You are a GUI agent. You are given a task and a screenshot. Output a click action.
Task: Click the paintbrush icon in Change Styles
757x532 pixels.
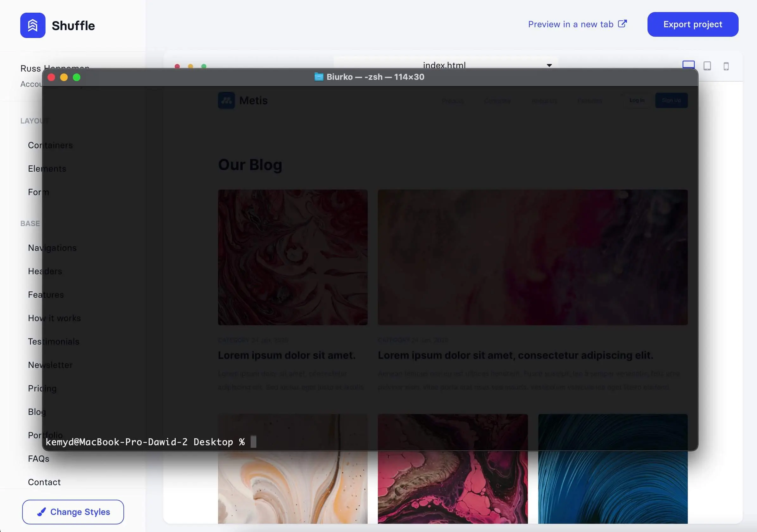pos(41,511)
